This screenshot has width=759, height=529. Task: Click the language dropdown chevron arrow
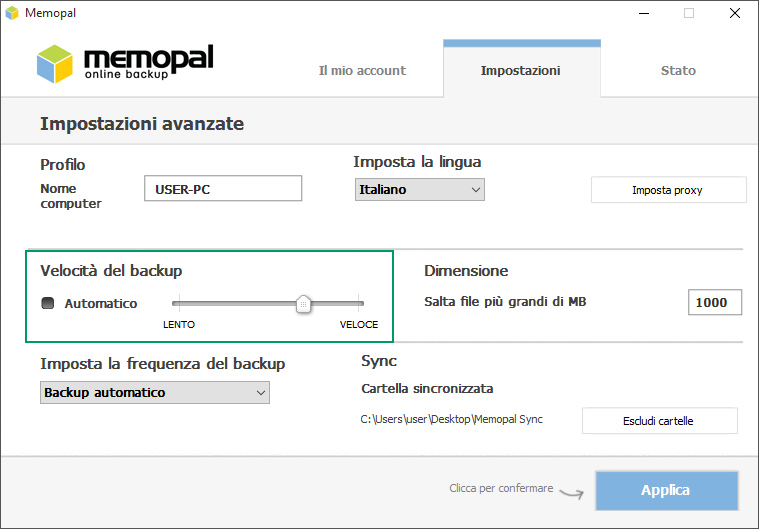476,190
